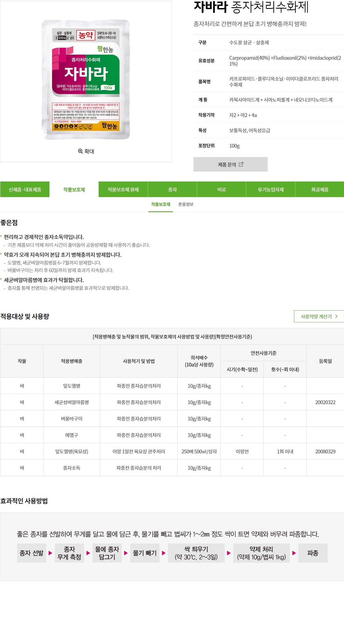Click the external-link icon on 제품 문의

pyautogui.click(x=241, y=164)
